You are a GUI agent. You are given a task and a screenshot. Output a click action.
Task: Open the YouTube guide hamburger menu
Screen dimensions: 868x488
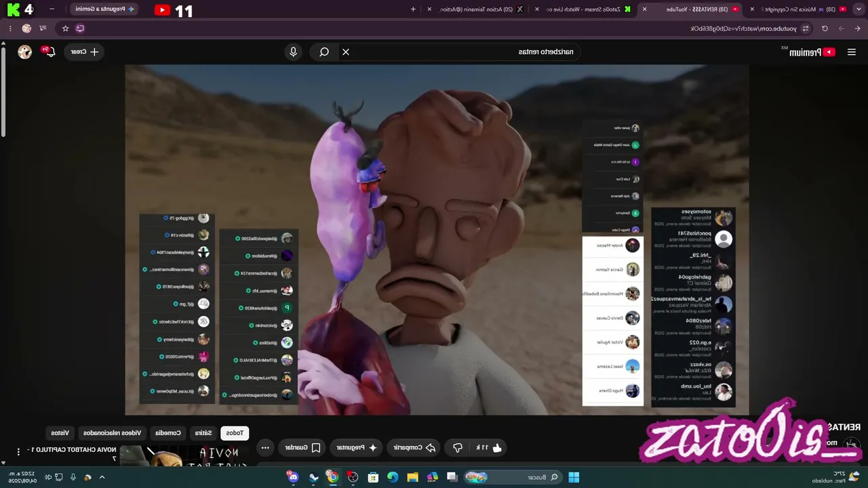pyautogui.click(x=851, y=52)
